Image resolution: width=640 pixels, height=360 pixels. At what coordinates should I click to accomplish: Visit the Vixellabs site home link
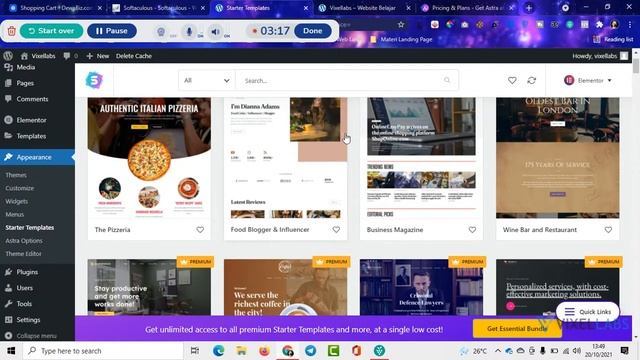38,56
